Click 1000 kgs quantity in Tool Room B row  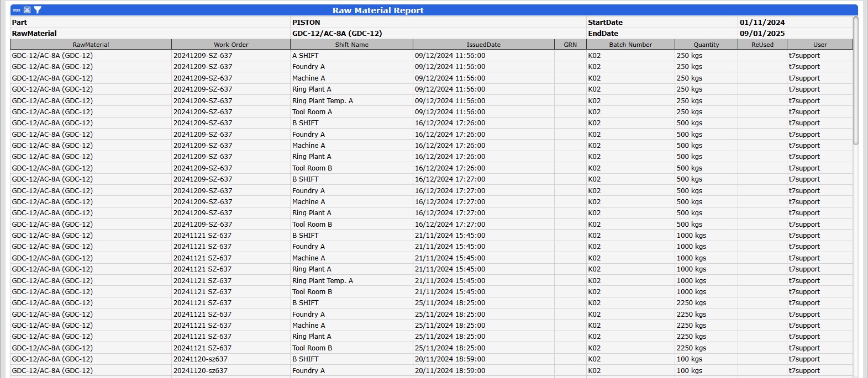click(x=706, y=292)
